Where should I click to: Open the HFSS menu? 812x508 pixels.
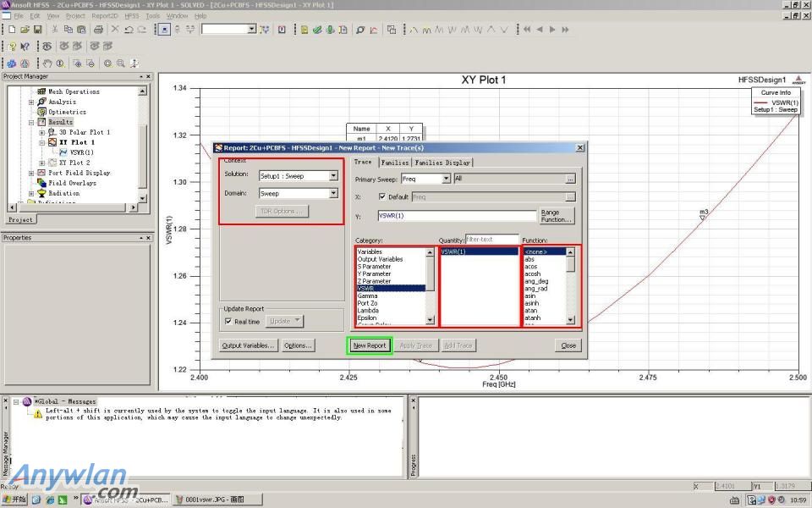click(x=132, y=16)
